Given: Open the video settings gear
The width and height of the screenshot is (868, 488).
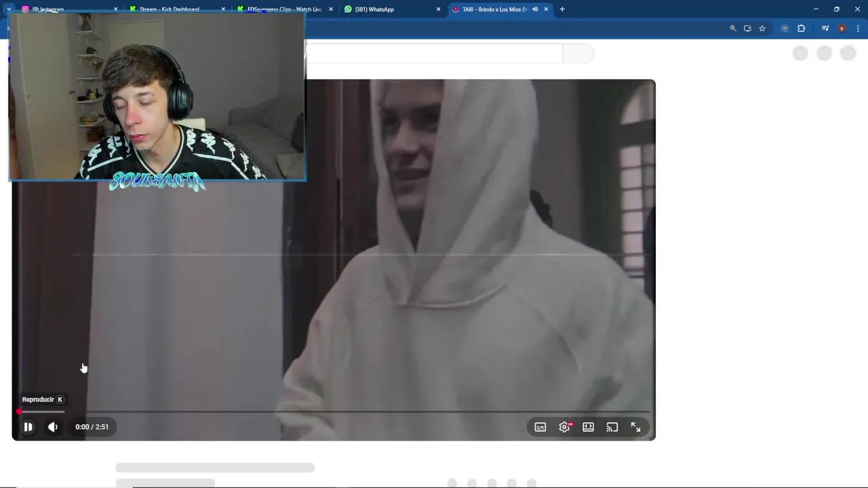Looking at the screenshot, I should click(564, 427).
